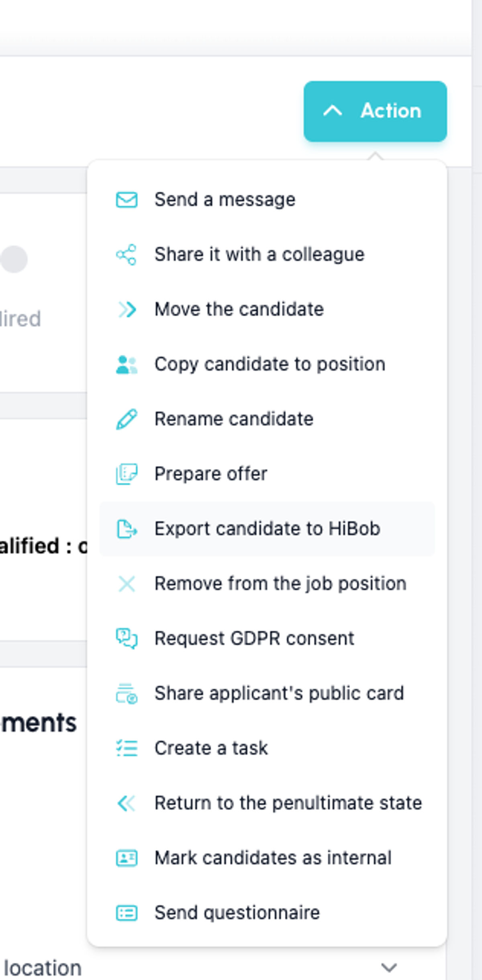482x980 pixels.
Task: Click the pencil icon for Rename candidate
Action: pos(127,419)
